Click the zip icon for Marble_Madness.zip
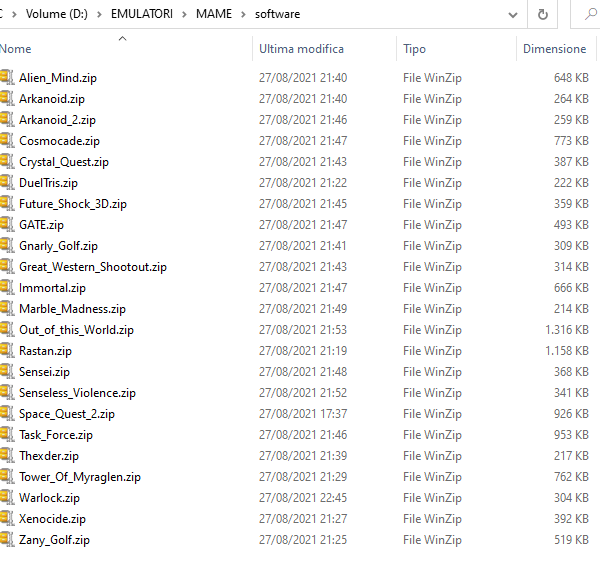Screen dimensions: 600x571 pyautogui.click(x=7, y=308)
